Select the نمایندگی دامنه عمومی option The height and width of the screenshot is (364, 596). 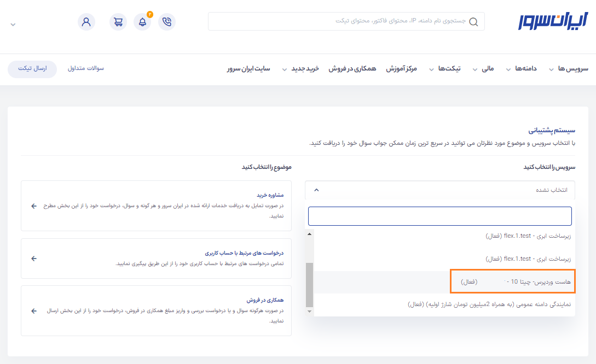(489, 304)
